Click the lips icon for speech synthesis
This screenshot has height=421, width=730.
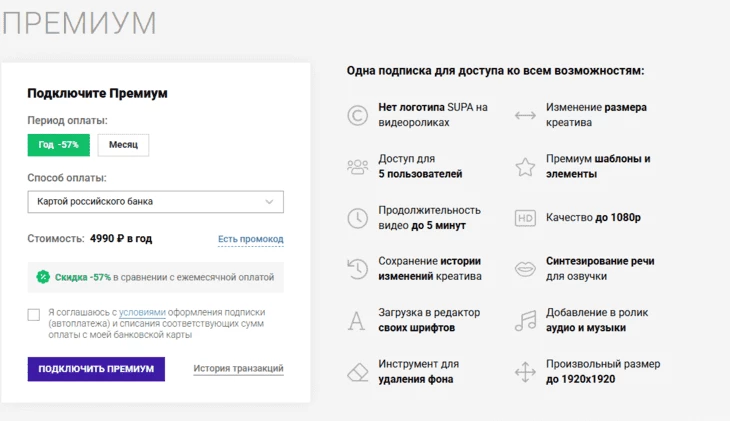click(x=525, y=269)
